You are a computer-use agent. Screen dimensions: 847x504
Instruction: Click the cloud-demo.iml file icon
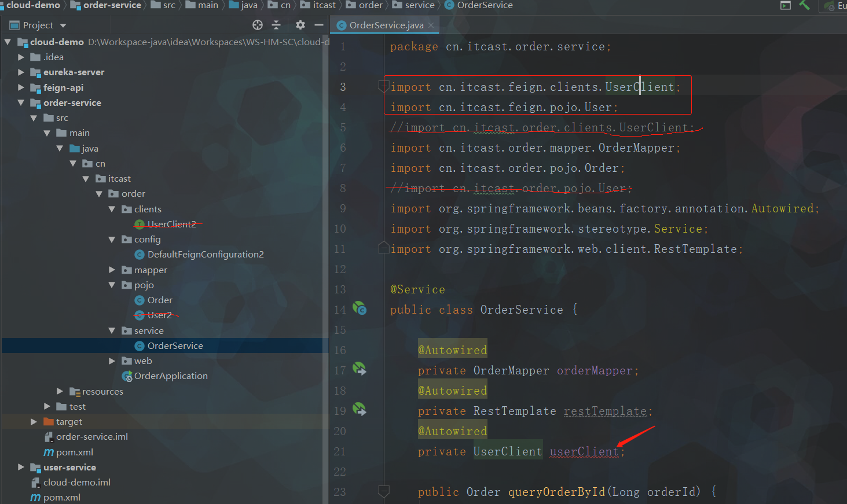pos(36,483)
